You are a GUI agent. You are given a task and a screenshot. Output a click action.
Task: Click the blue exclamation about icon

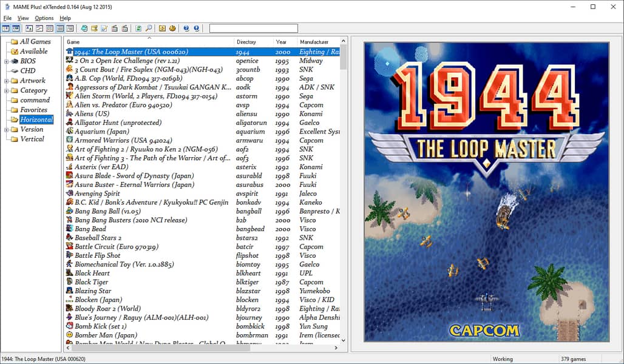click(196, 29)
